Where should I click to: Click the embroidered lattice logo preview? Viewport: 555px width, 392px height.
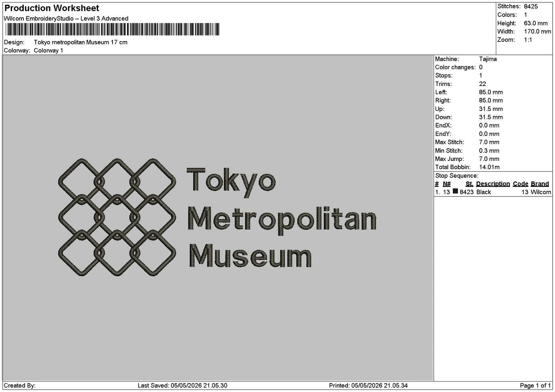117,217
